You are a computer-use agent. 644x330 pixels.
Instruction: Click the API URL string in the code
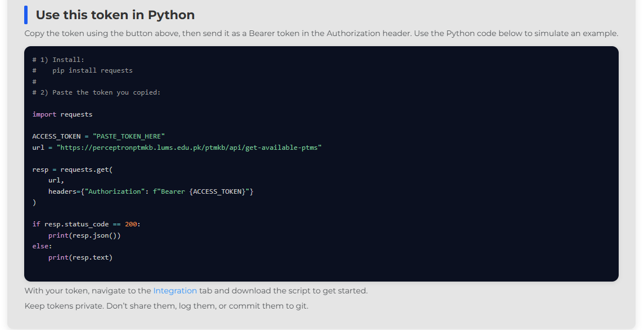189,148
